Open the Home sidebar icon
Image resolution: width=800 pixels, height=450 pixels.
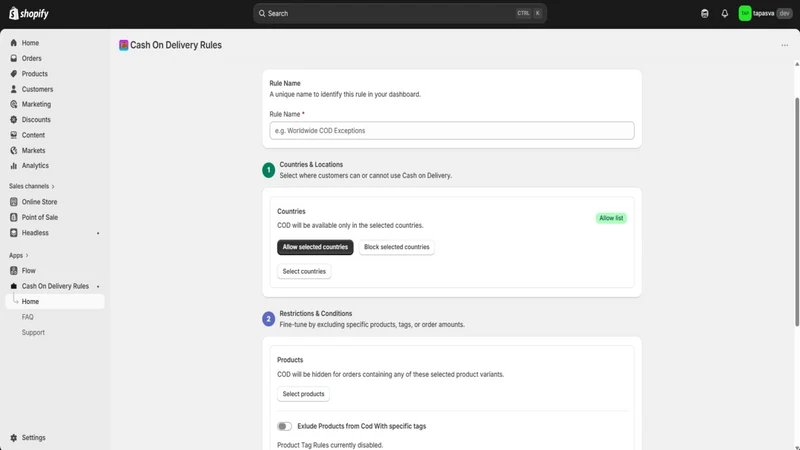point(14,43)
